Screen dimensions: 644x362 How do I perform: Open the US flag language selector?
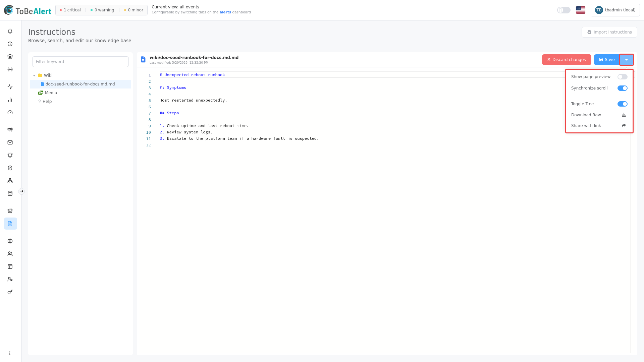click(581, 10)
